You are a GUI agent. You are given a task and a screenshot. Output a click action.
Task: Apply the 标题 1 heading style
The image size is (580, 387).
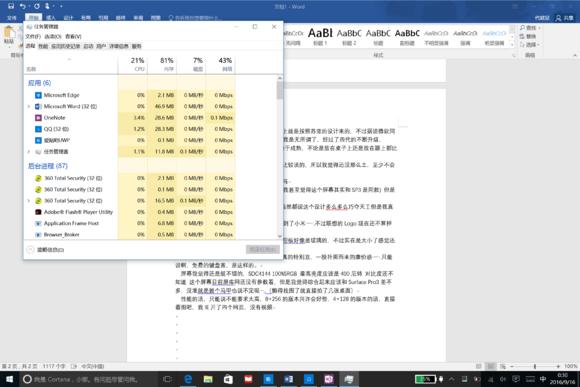(320, 36)
